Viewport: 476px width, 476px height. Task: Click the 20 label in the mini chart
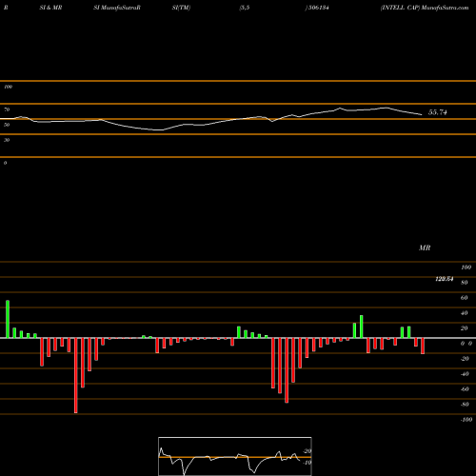307,451
